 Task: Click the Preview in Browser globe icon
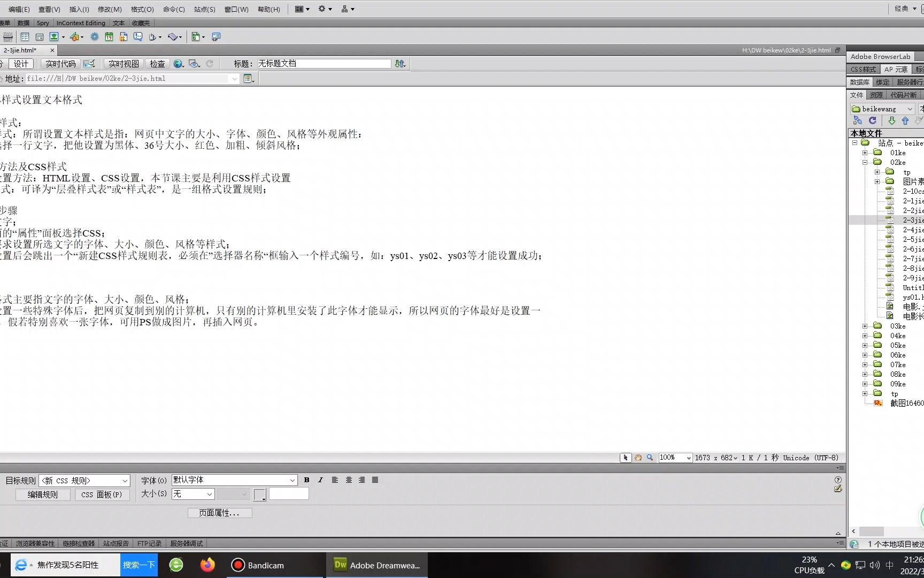(x=178, y=64)
